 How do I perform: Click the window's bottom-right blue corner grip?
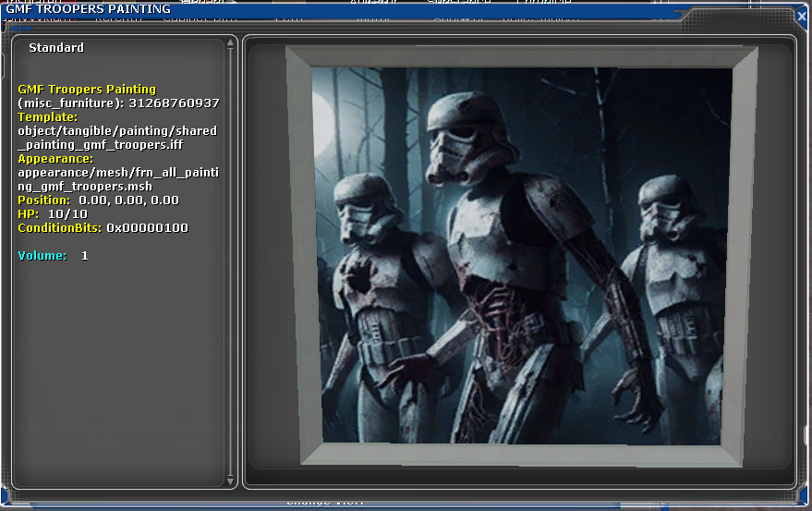point(803,495)
